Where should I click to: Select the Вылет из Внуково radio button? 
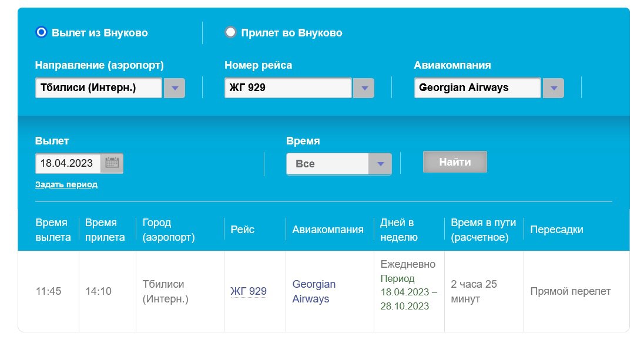point(42,32)
